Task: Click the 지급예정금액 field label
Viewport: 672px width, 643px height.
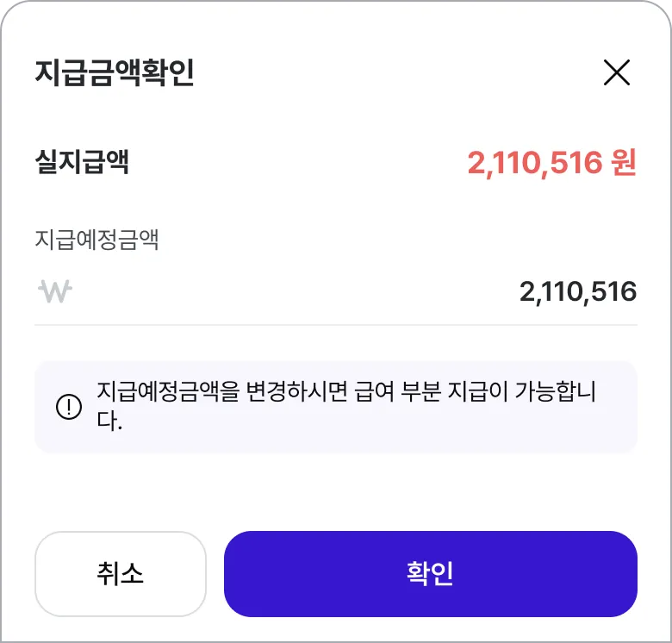Action: (96, 240)
